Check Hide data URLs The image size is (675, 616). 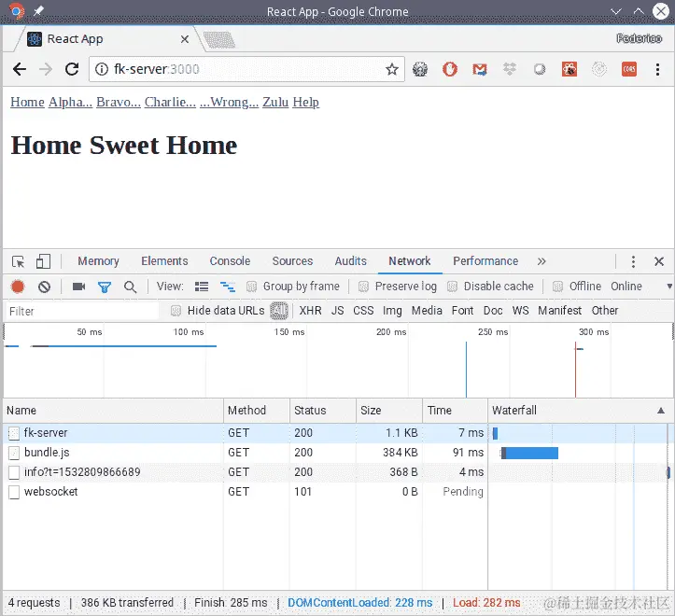click(x=176, y=311)
